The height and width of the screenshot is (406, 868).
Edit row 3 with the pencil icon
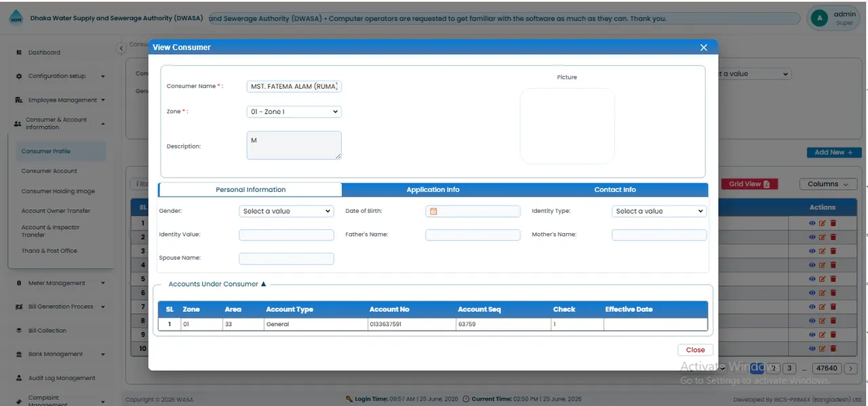(823, 251)
